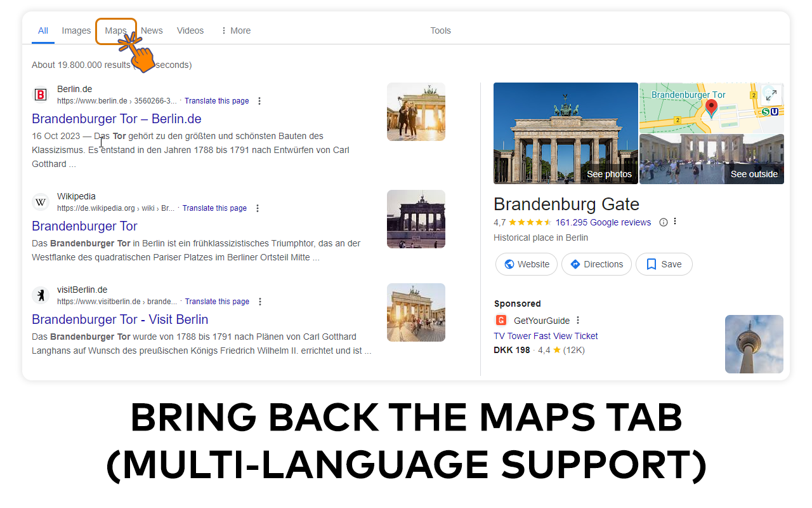Viewport: 812px width, 508px height.
Task: Click the Berlin.de favicon icon
Action: coord(41,95)
